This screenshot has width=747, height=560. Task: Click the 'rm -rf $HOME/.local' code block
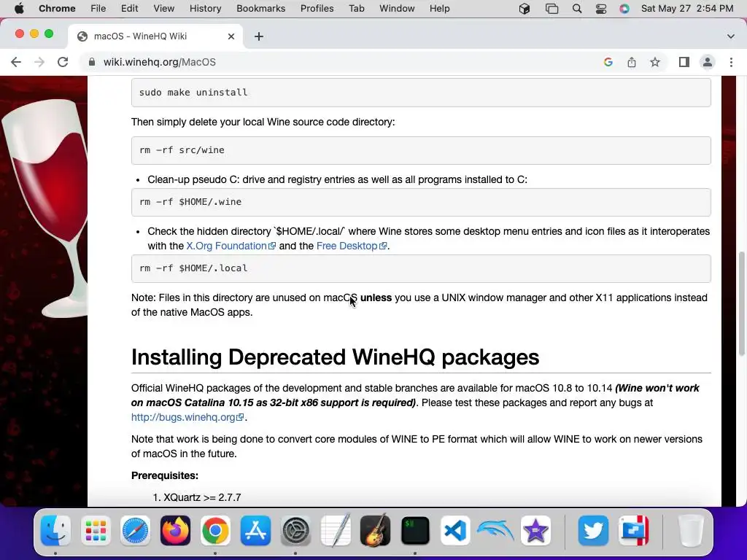(421, 268)
